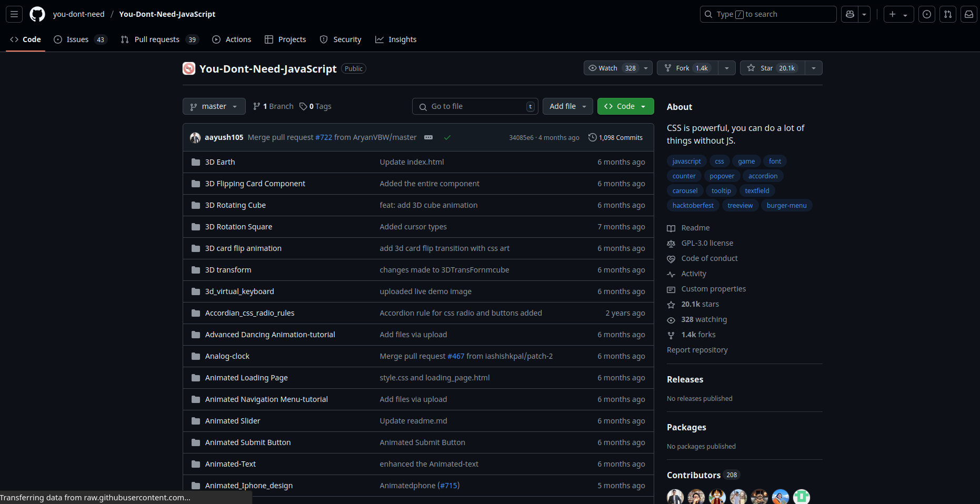This screenshot has width=980, height=504.
Task: Switch to Security tab
Action: tap(341, 39)
